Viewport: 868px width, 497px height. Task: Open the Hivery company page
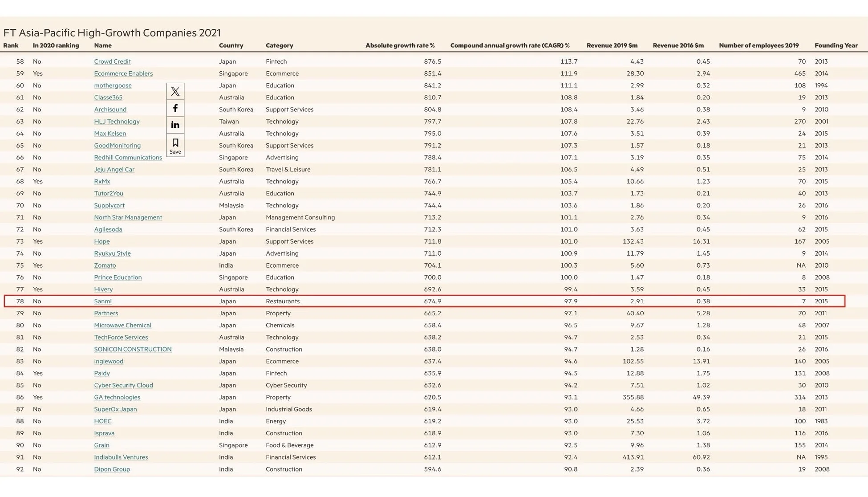click(x=103, y=289)
